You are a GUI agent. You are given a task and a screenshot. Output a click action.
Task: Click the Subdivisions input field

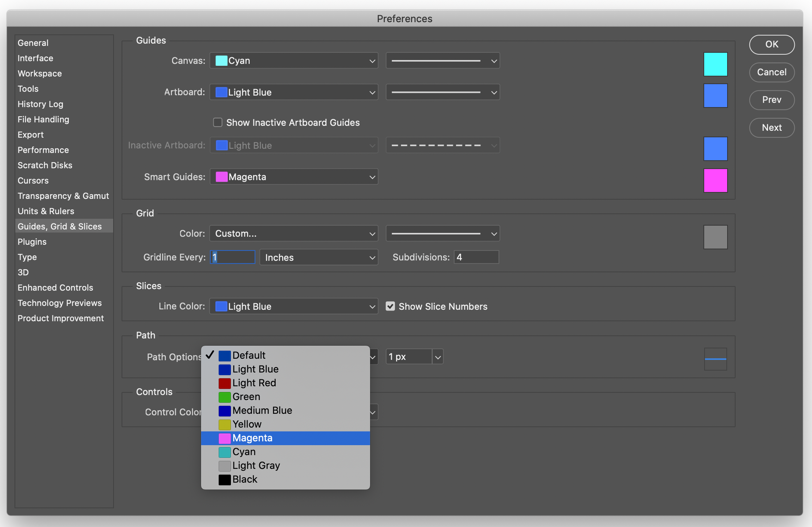(476, 257)
